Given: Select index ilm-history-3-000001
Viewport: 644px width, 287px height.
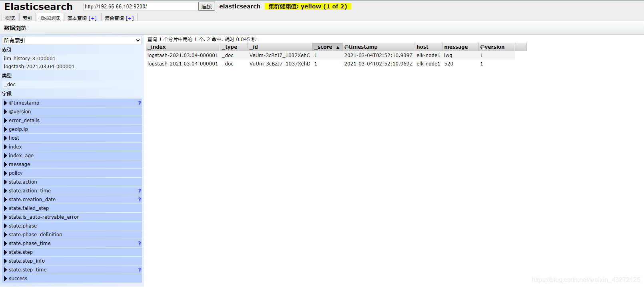Looking at the screenshot, I should (x=72, y=58).
